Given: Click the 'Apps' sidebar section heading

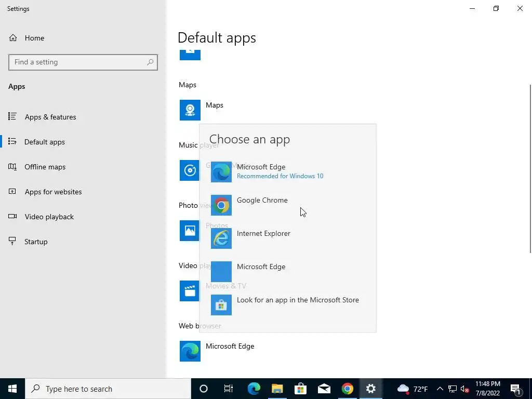Looking at the screenshot, I should pyautogui.click(x=17, y=87).
